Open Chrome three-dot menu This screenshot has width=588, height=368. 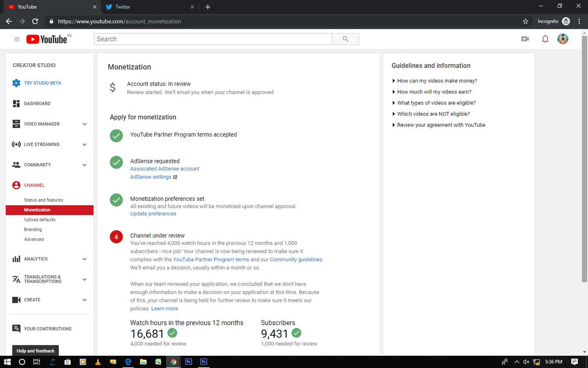(x=580, y=22)
